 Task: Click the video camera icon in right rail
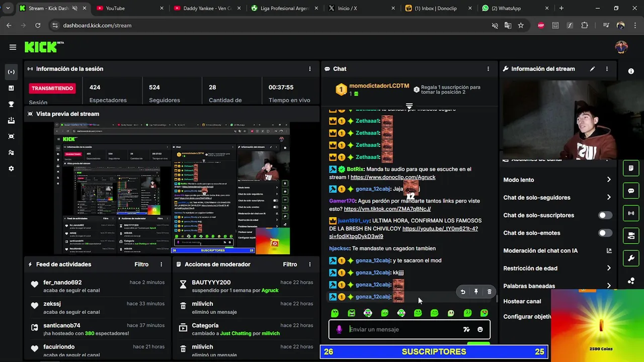631,236
